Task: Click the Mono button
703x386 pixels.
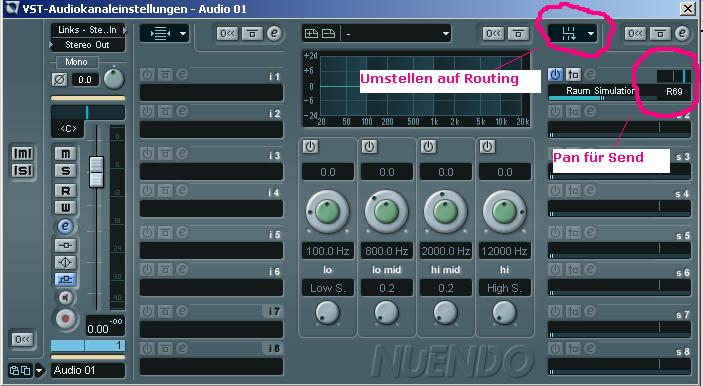Action: [x=76, y=62]
